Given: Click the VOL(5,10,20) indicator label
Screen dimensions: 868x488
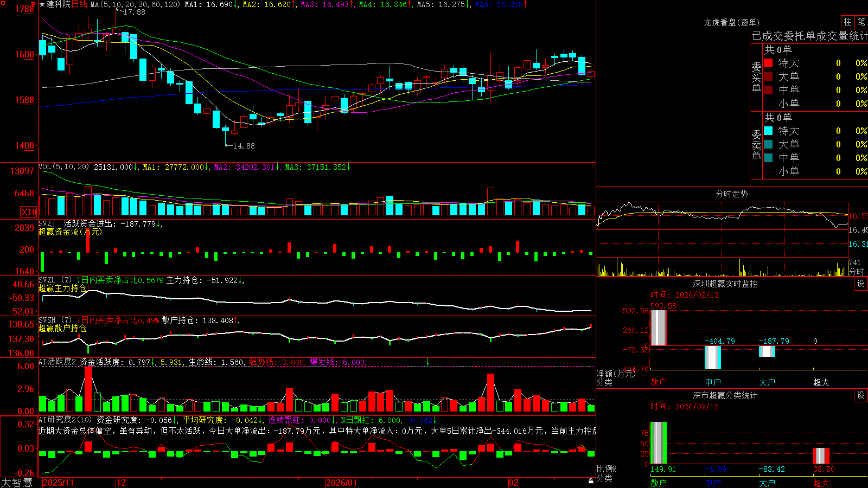Looking at the screenshot, I should 63,167.
